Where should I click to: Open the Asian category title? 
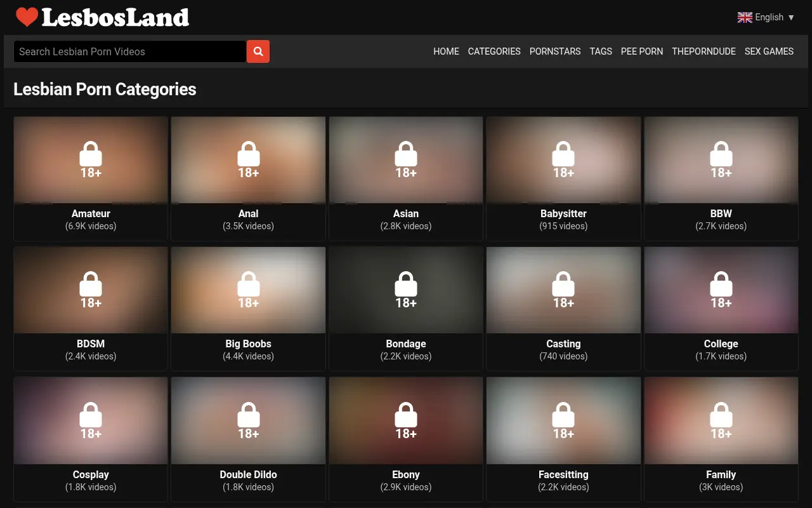click(x=406, y=213)
